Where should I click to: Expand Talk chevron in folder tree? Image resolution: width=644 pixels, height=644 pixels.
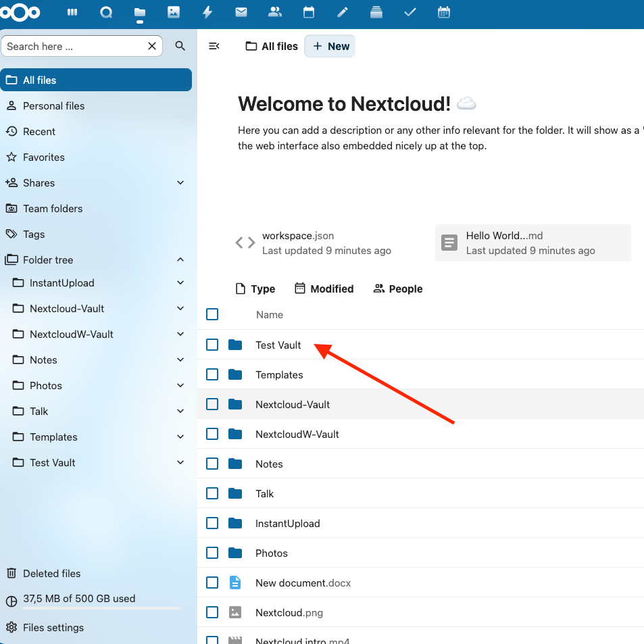180,411
